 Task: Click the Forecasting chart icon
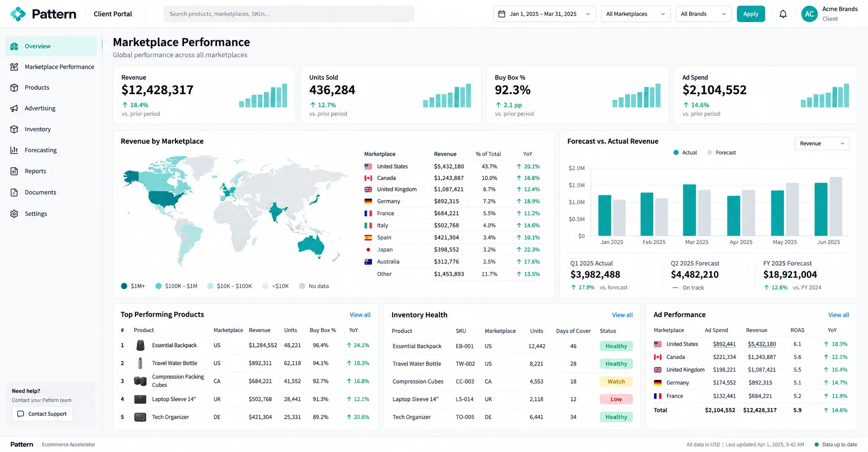pos(14,150)
